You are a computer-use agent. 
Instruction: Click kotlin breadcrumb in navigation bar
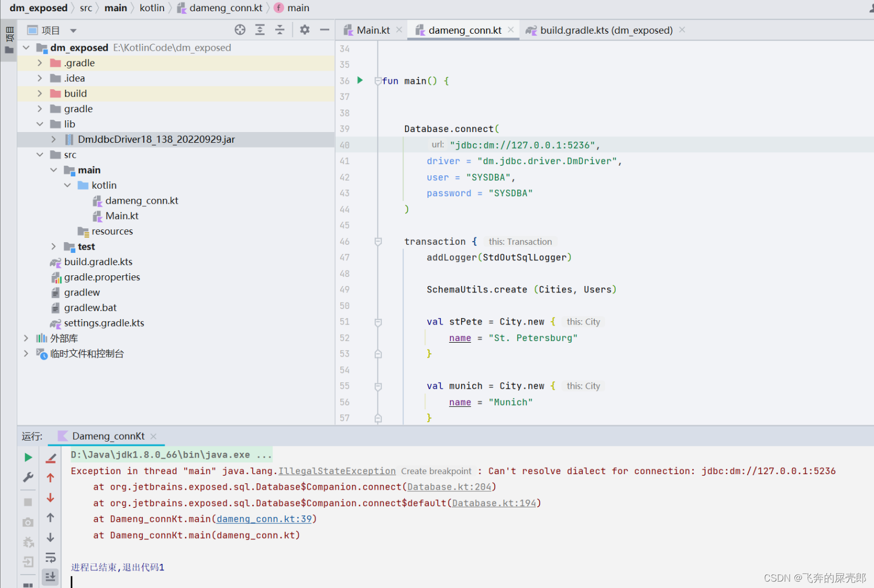tap(152, 7)
